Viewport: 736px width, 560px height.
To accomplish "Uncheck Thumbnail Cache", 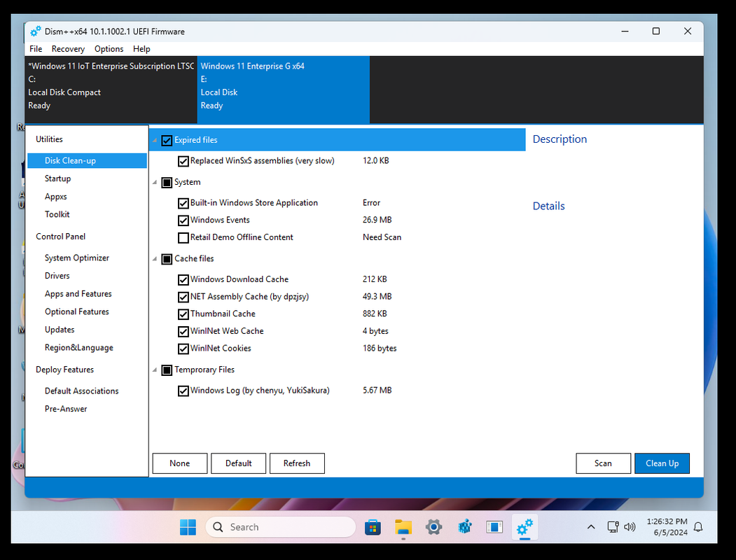I will click(183, 314).
